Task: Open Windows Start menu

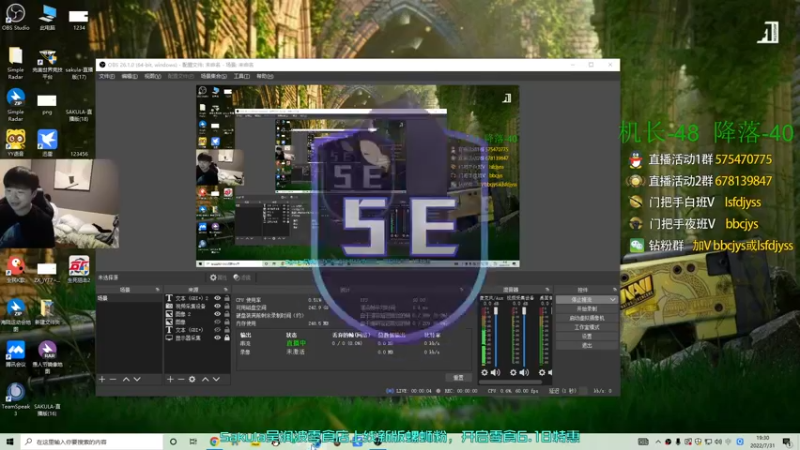Action: [9, 441]
